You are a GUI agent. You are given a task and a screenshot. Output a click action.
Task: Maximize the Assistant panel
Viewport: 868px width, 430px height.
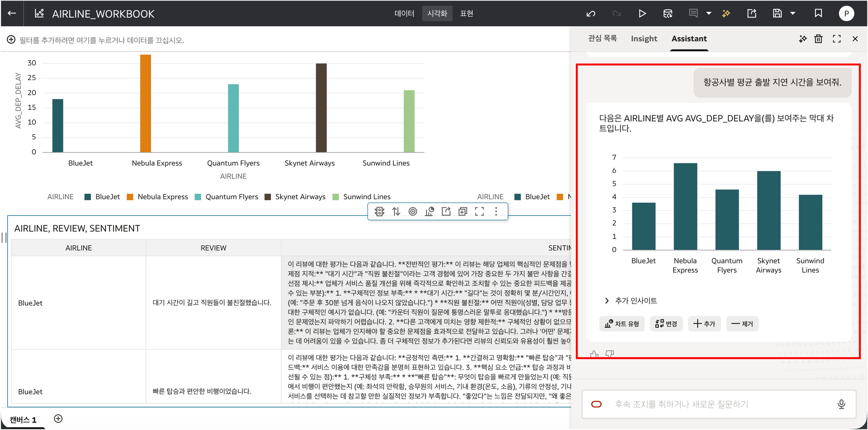click(836, 39)
